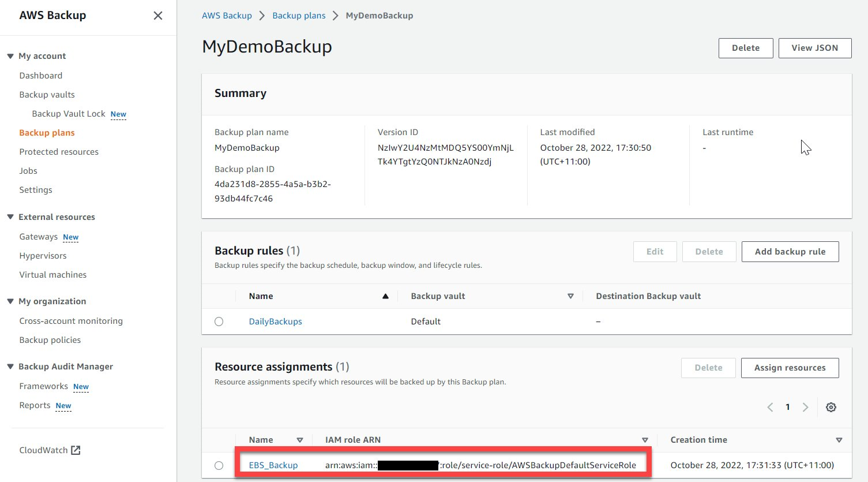Viewport: 868px width, 482px height.
Task: Collapse the My organization section
Action: tap(10, 301)
